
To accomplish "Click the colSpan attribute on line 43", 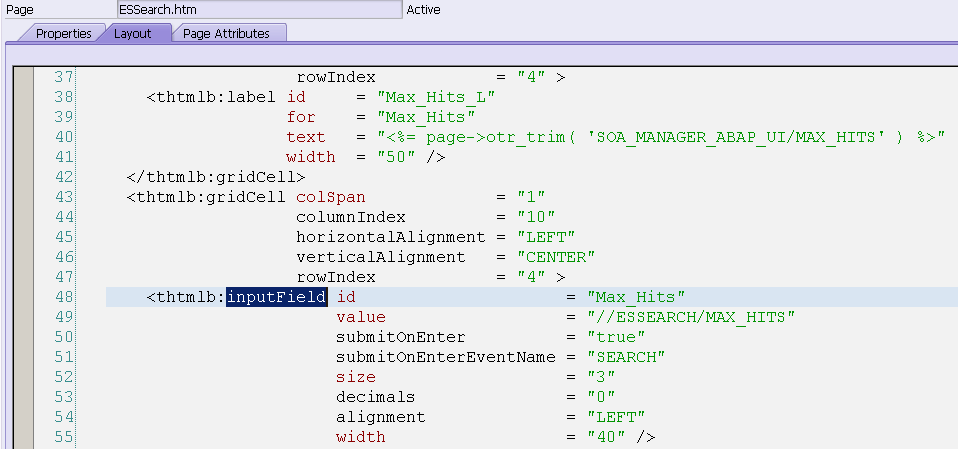I will pyautogui.click(x=331, y=197).
